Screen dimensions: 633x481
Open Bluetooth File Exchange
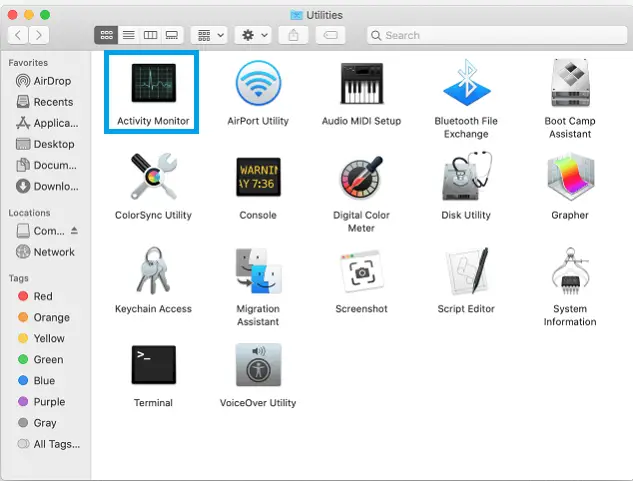point(465,89)
